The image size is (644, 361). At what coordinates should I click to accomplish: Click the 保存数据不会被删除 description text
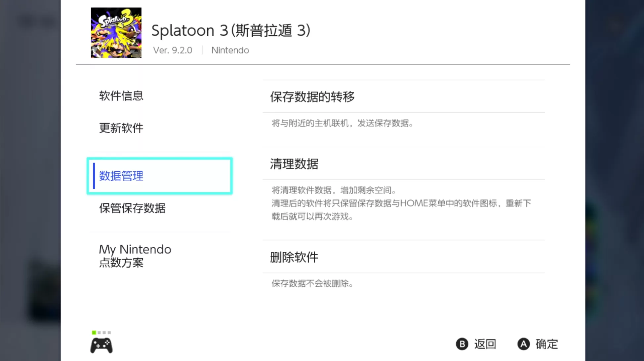tap(312, 283)
